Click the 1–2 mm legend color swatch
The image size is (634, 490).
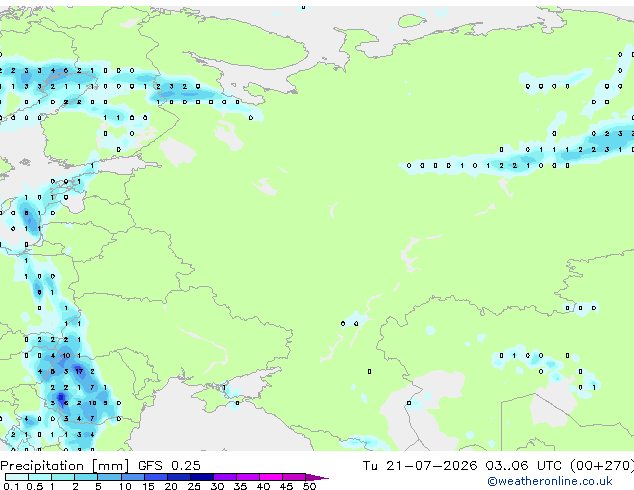pos(63,477)
